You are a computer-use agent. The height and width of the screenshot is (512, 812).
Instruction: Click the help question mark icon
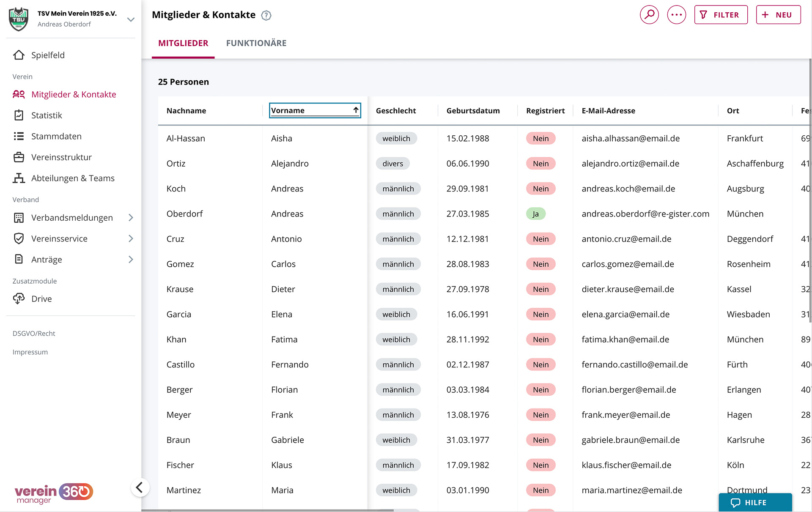(266, 16)
